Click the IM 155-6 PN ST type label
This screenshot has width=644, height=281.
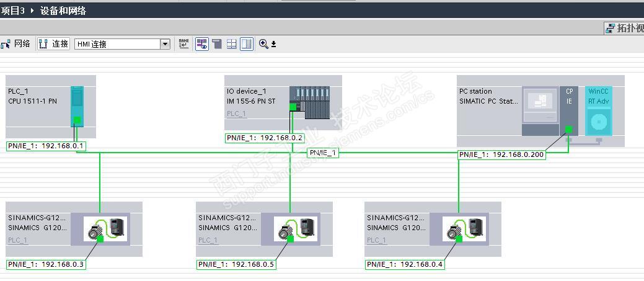tap(251, 101)
